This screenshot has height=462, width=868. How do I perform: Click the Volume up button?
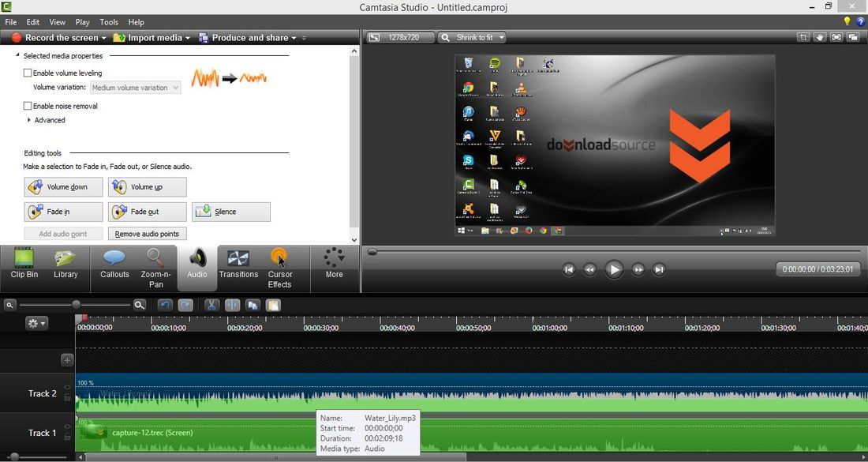click(148, 186)
